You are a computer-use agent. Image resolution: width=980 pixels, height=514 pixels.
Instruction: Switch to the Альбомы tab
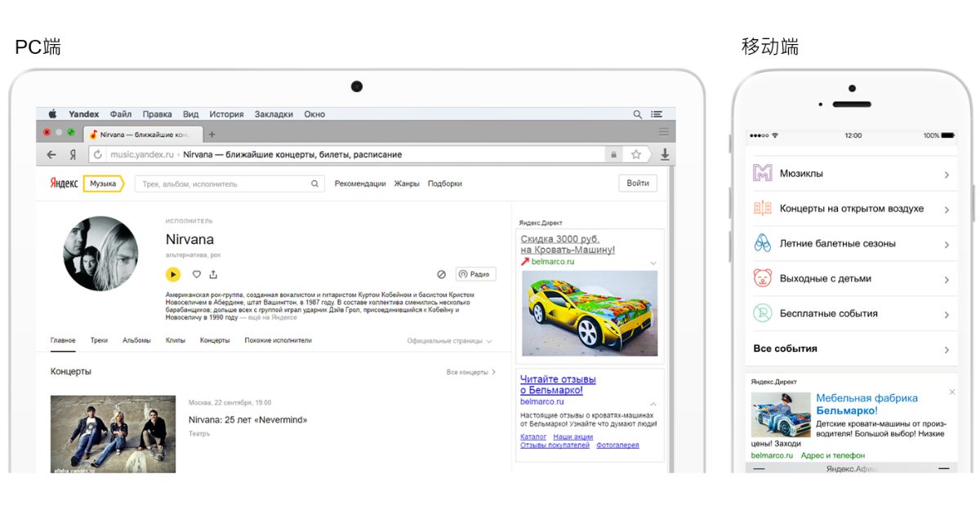click(136, 340)
